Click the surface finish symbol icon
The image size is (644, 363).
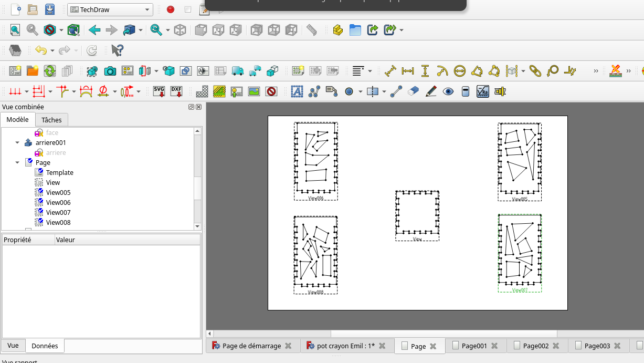pos(482,91)
